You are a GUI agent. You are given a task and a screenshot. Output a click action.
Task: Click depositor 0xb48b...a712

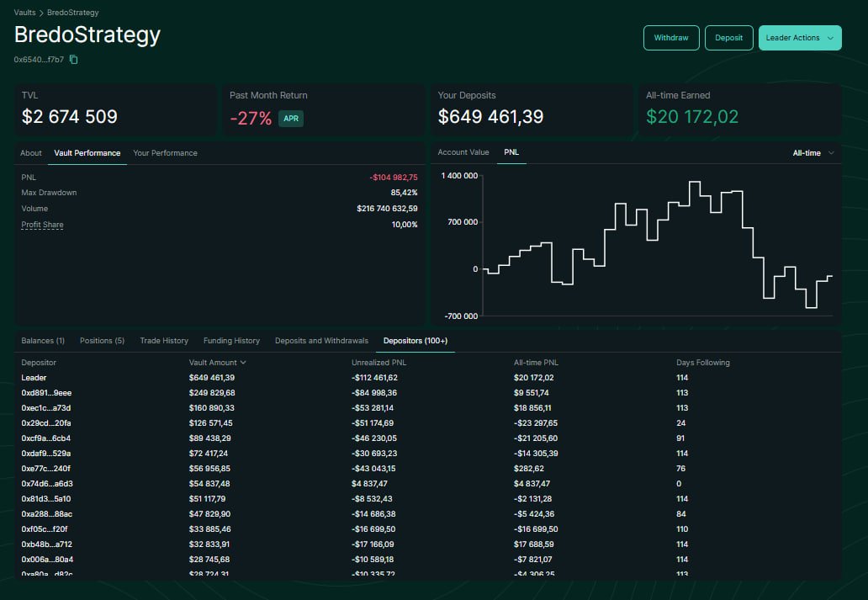pos(46,544)
